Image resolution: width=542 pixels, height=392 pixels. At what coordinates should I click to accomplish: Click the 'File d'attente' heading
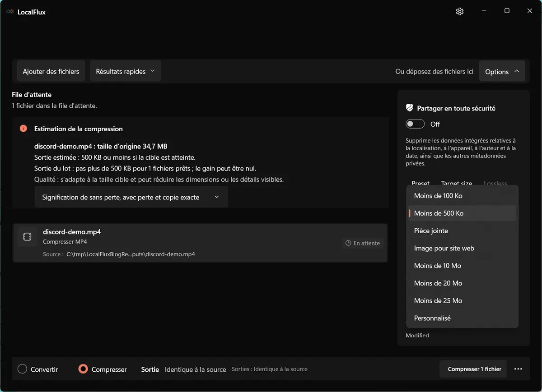coord(32,95)
